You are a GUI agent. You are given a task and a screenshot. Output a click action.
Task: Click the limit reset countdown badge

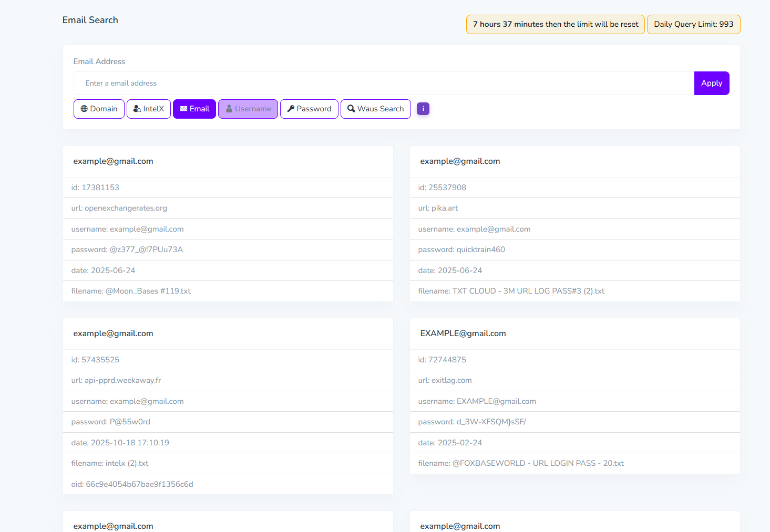click(556, 24)
